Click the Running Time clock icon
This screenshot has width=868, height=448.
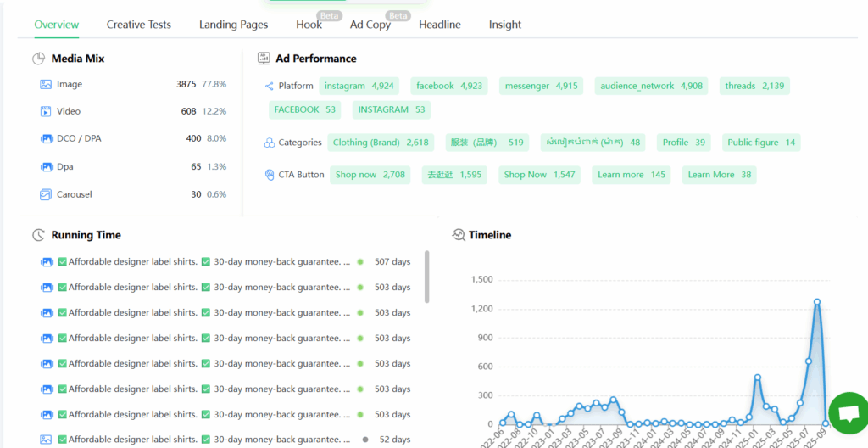[x=38, y=235]
